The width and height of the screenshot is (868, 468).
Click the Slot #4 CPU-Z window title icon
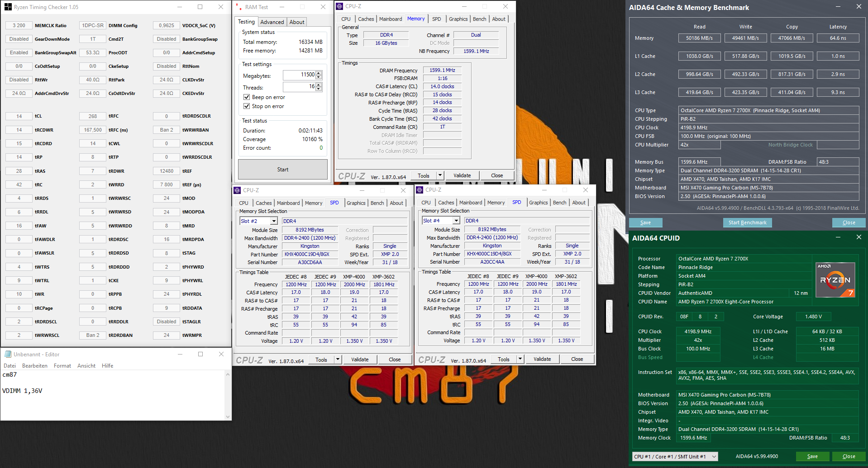(420, 190)
